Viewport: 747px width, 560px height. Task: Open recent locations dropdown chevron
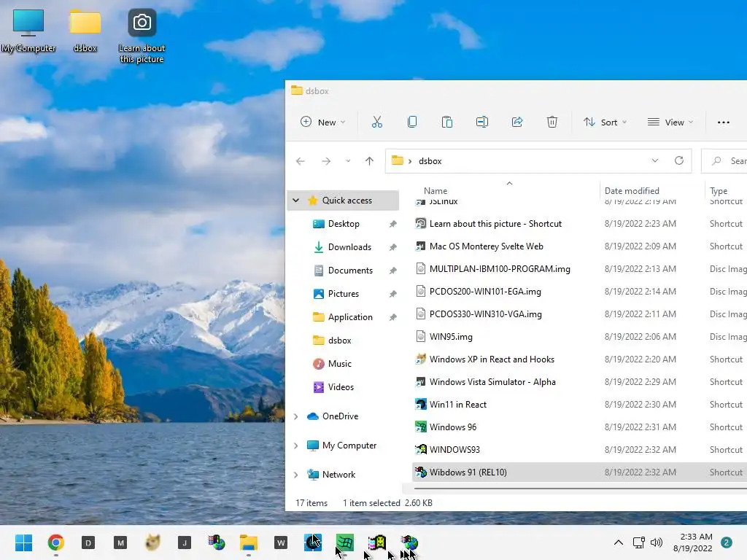pos(348,161)
